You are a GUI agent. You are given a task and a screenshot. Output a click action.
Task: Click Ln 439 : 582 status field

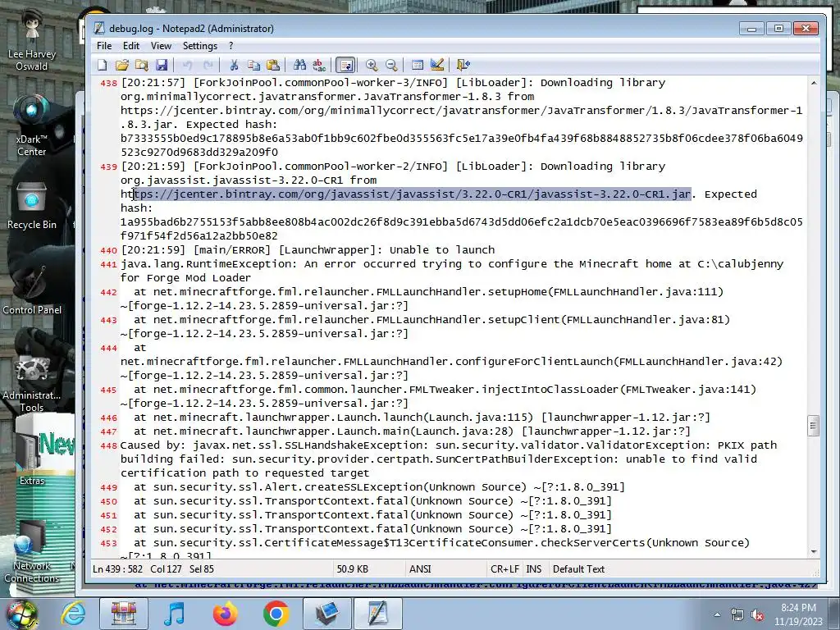[x=118, y=569]
